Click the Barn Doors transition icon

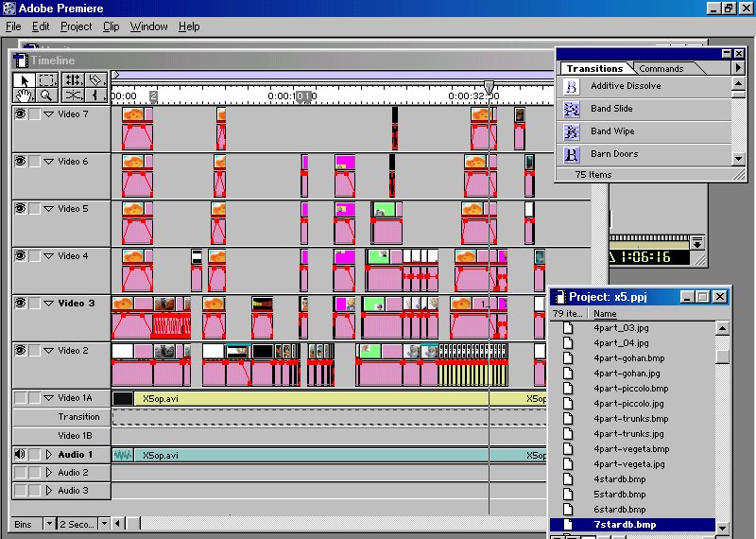tap(572, 154)
